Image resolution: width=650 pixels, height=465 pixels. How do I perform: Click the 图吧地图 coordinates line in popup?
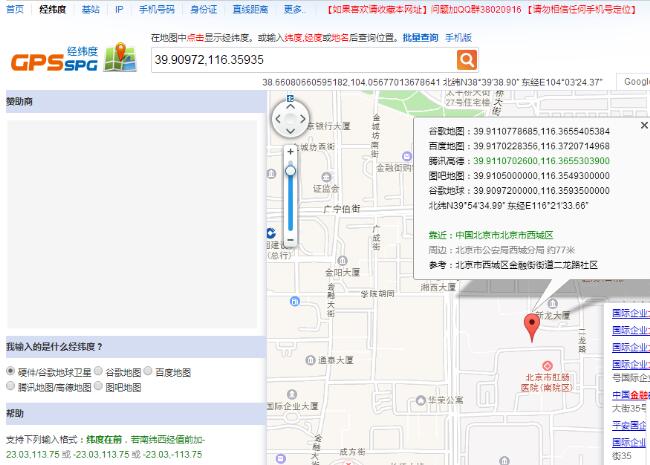coord(519,176)
